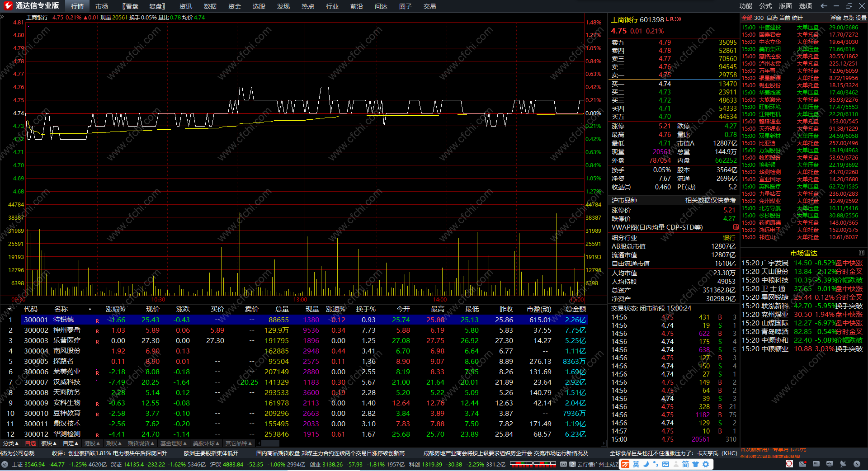Click the 市场雷达 panel settings icon
Viewport: 868px width, 471px height.
coord(862,253)
